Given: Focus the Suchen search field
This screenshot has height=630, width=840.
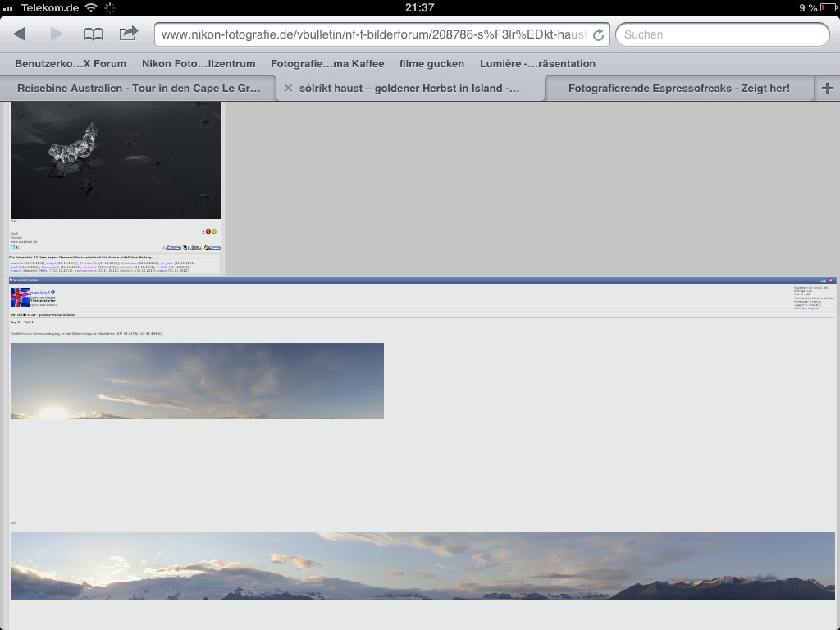Looking at the screenshot, I should 723,34.
